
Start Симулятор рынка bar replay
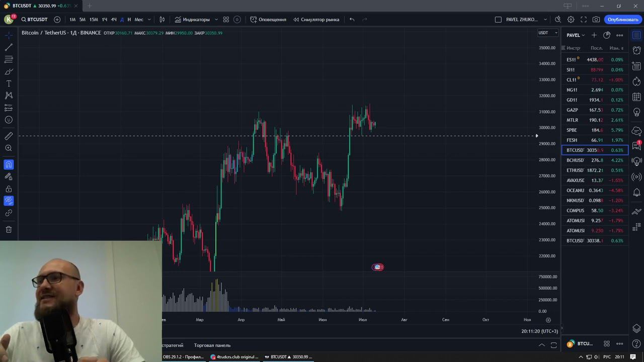click(x=316, y=20)
